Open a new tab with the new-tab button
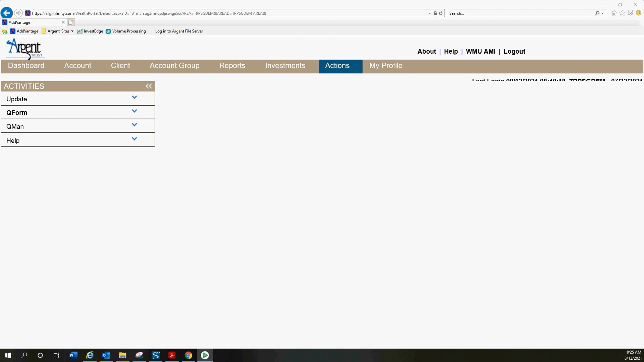644x362 pixels. 71,22
